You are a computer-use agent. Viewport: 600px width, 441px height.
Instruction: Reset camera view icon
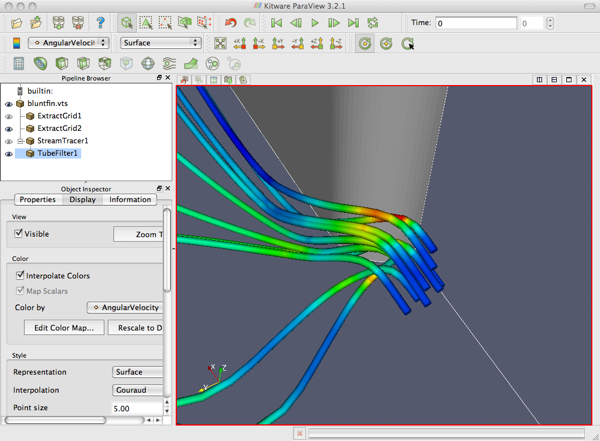(x=220, y=43)
